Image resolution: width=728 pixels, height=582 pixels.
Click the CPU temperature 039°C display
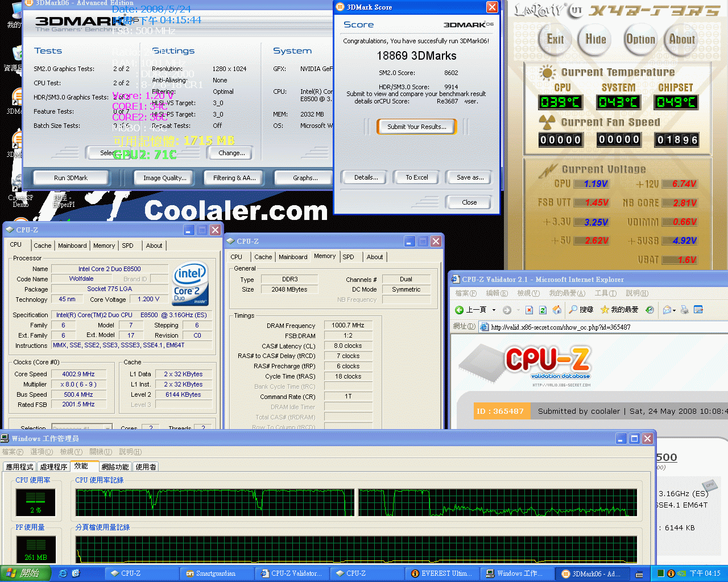[560, 102]
